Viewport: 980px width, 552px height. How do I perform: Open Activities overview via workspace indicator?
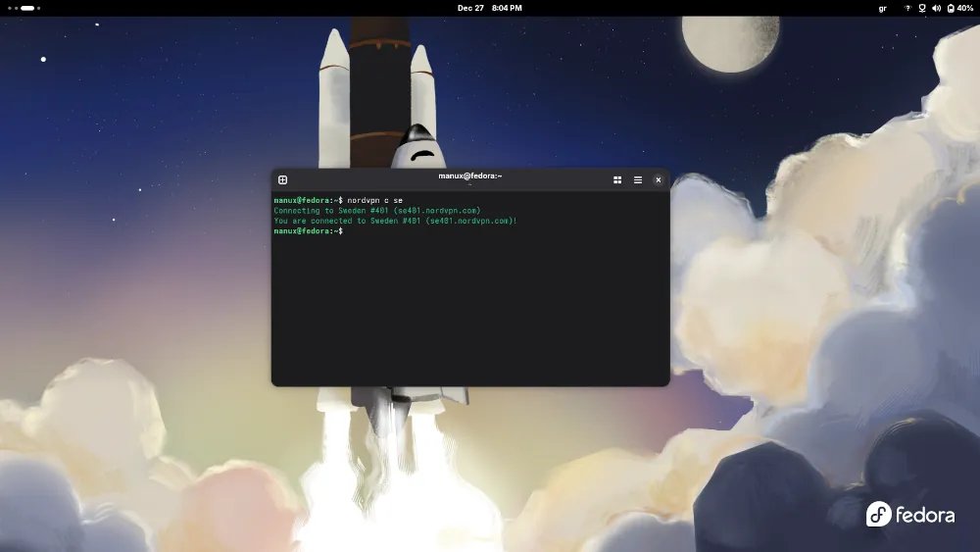[24, 8]
